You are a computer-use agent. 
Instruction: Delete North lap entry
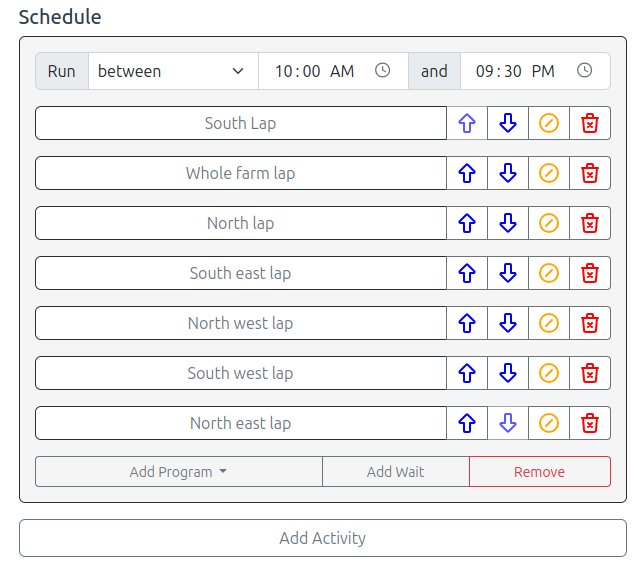pyautogui.click(x=590, y=223)
